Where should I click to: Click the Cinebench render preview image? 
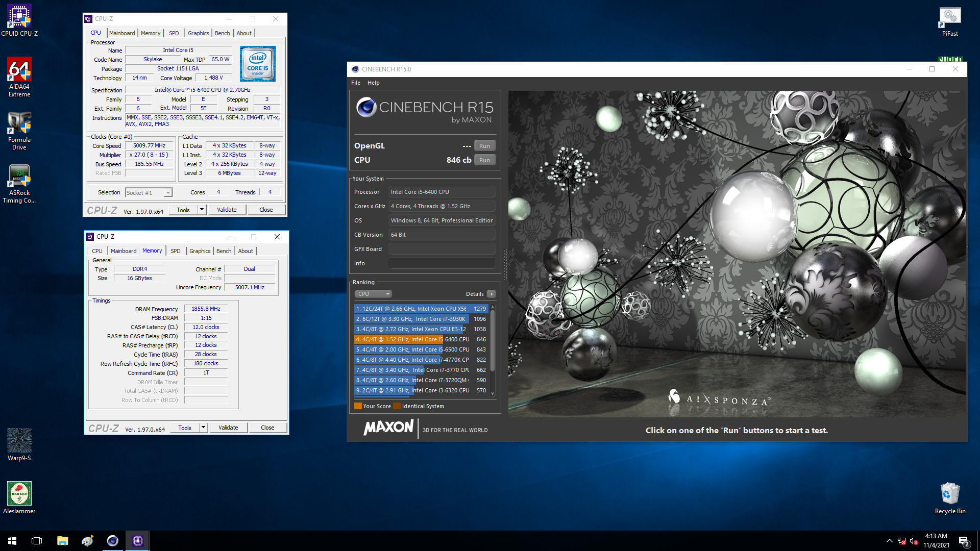[737, 254]
